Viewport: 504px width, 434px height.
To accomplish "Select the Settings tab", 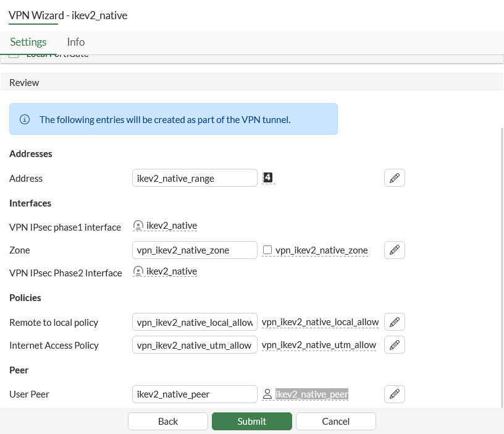I will tap(28, 42).
